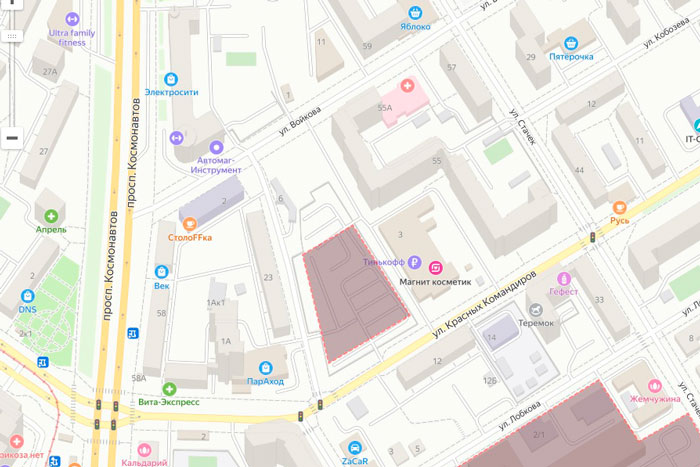Zoom out with the minus button

tap(12, 138)
